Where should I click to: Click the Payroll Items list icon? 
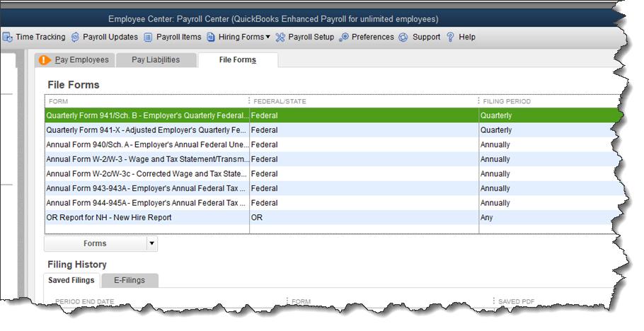pyautogui.click(x=149, y=37)
